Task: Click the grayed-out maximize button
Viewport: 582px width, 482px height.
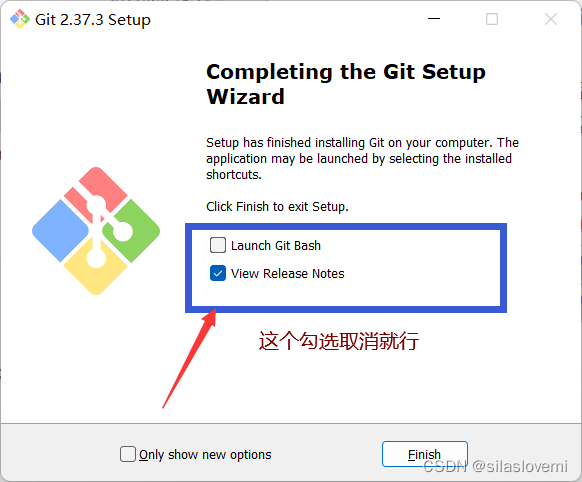Action: [x=492, y=19]
